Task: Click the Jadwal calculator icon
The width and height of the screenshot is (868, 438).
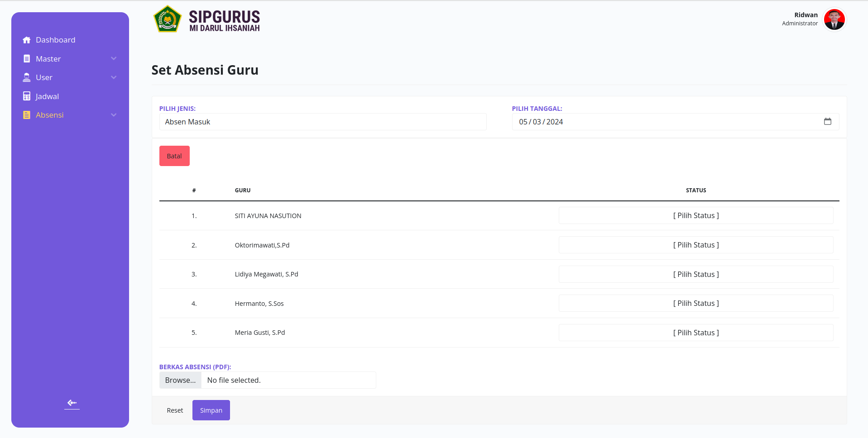Action: 27,96
